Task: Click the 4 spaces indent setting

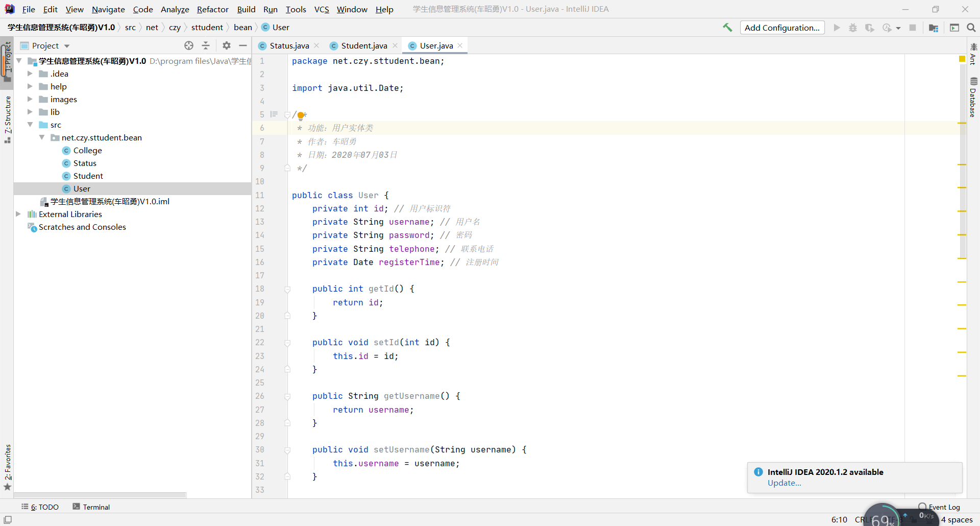Action: click(957, 519)
